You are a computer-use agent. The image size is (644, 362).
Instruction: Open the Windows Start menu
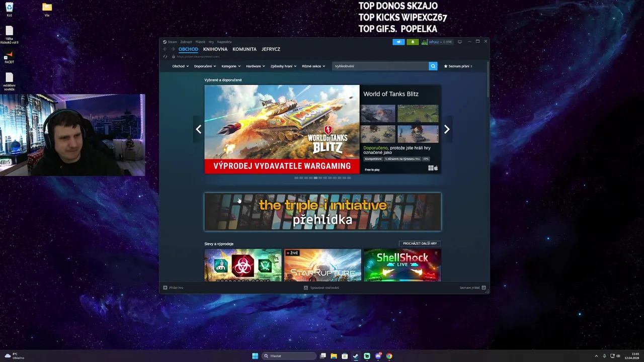click(255, 356)
